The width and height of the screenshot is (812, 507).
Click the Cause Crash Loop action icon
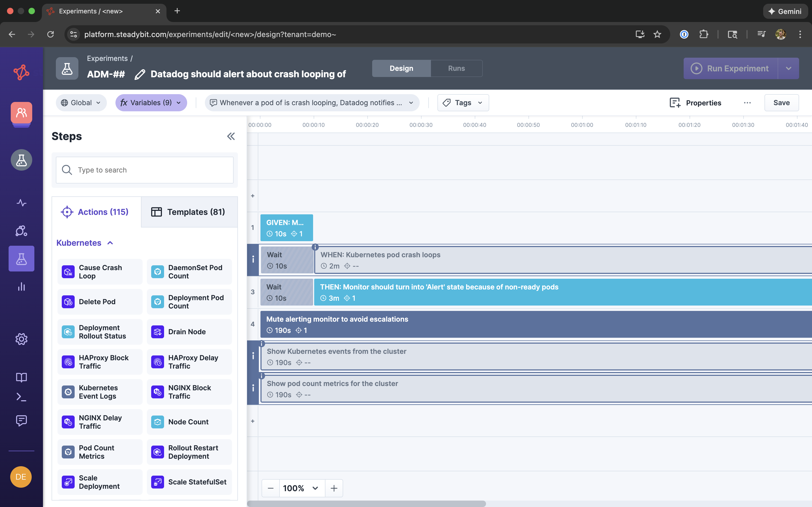pyautogui.click(x=68, y=271)
